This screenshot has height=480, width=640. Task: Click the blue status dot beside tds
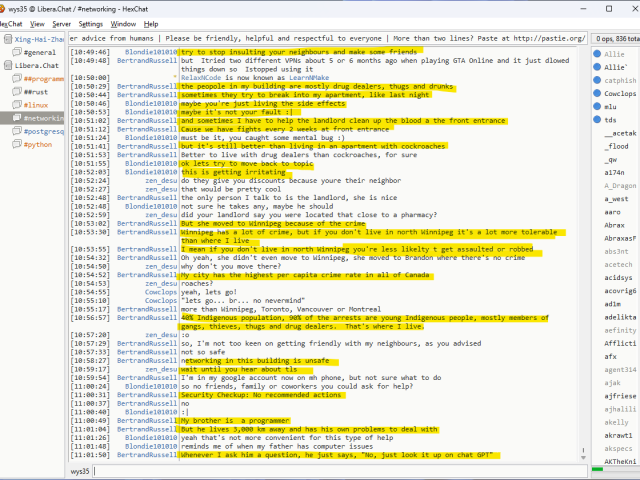coord(598,120)
